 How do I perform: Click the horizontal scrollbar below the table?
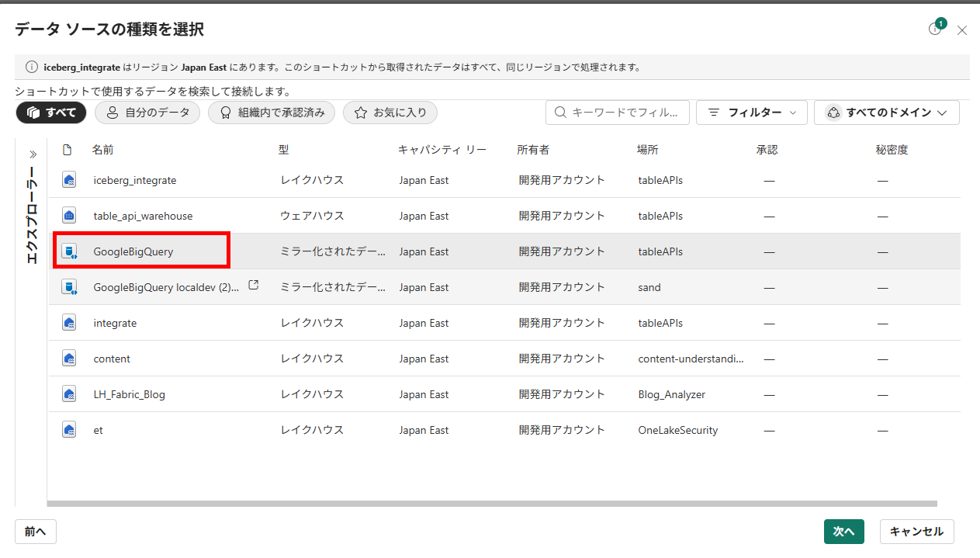pyautogui.click(x=492, y=504)
